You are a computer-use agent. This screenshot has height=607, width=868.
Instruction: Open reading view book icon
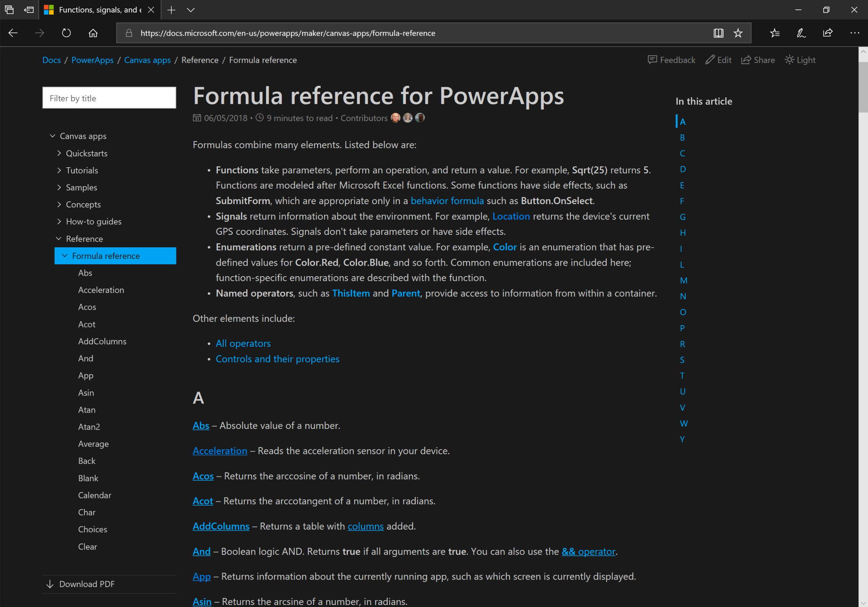click(718, 33)
